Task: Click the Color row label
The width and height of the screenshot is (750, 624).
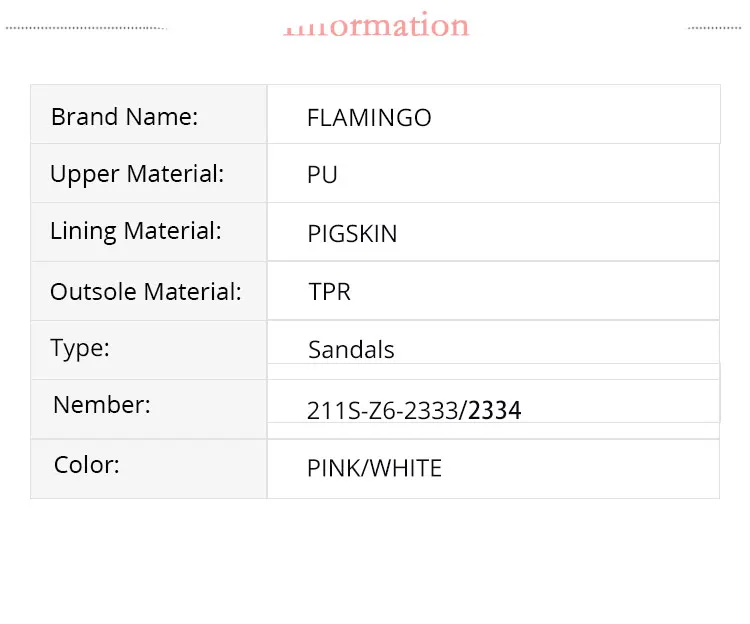Action: 86,465
